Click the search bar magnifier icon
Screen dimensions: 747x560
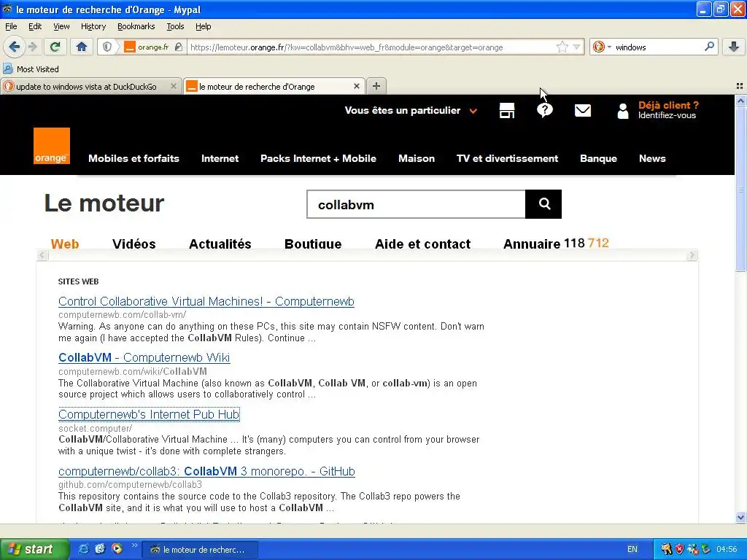click(709, 47)
